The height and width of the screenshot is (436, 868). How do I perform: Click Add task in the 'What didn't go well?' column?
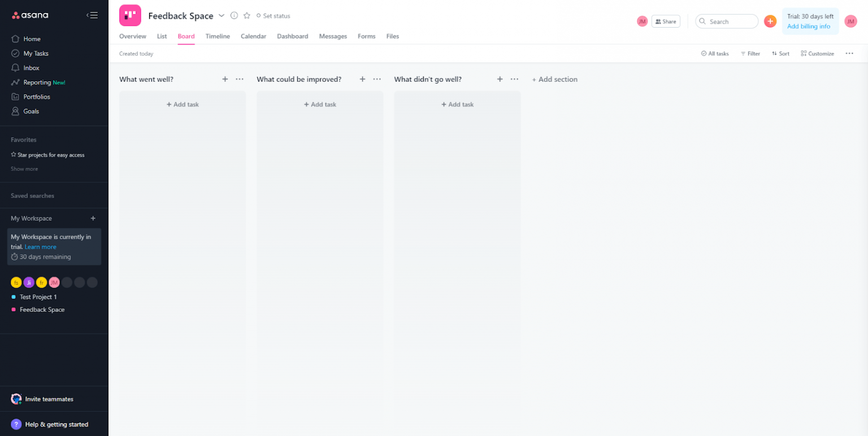[x=457, y=104]
